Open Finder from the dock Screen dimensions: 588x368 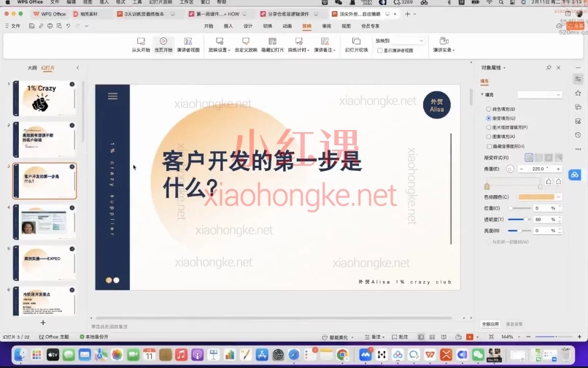coord(20,354)
